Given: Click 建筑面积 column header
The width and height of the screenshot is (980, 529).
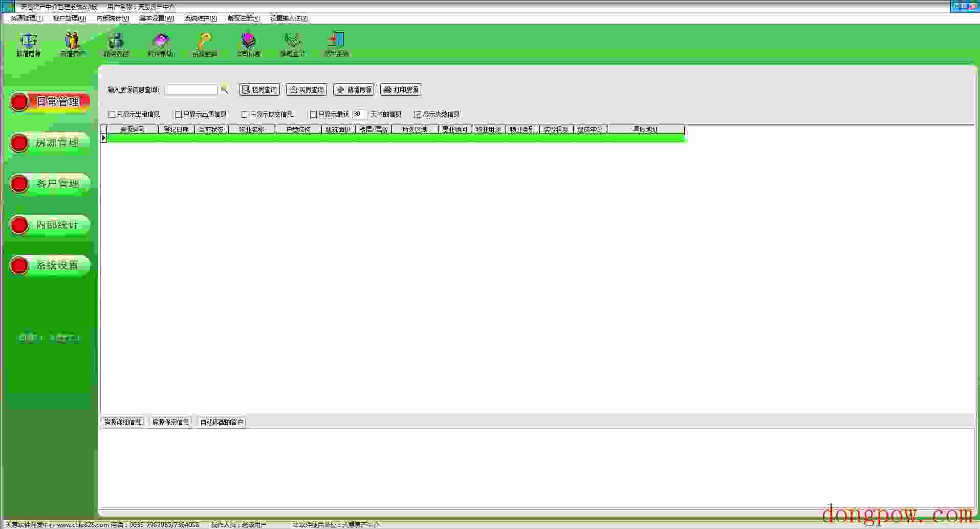Looking at the screenshot, I should click(x=338, y=129).
